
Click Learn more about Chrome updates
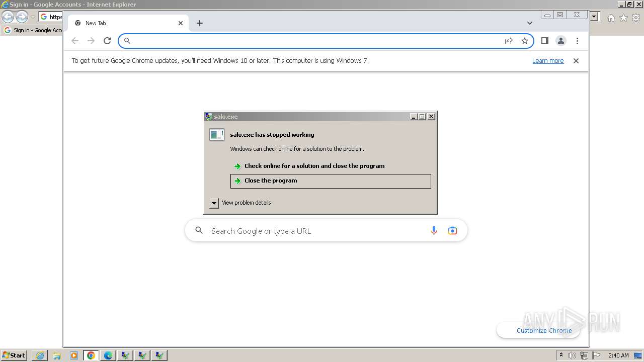[x=548, y=61]
